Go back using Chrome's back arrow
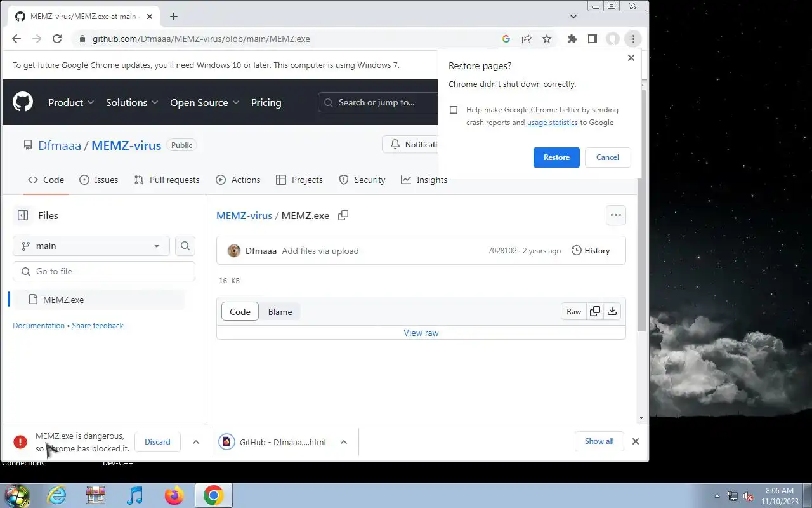 pyautogui.click(x=16, y=39)
